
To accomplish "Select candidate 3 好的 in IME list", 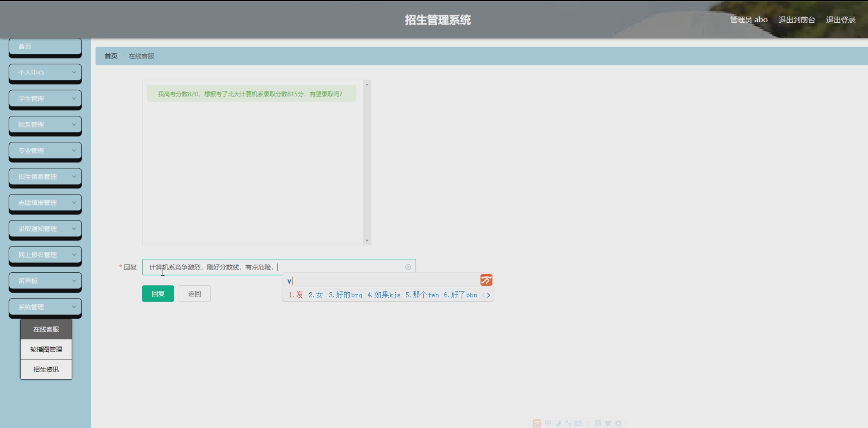I will tap(345, 295).
